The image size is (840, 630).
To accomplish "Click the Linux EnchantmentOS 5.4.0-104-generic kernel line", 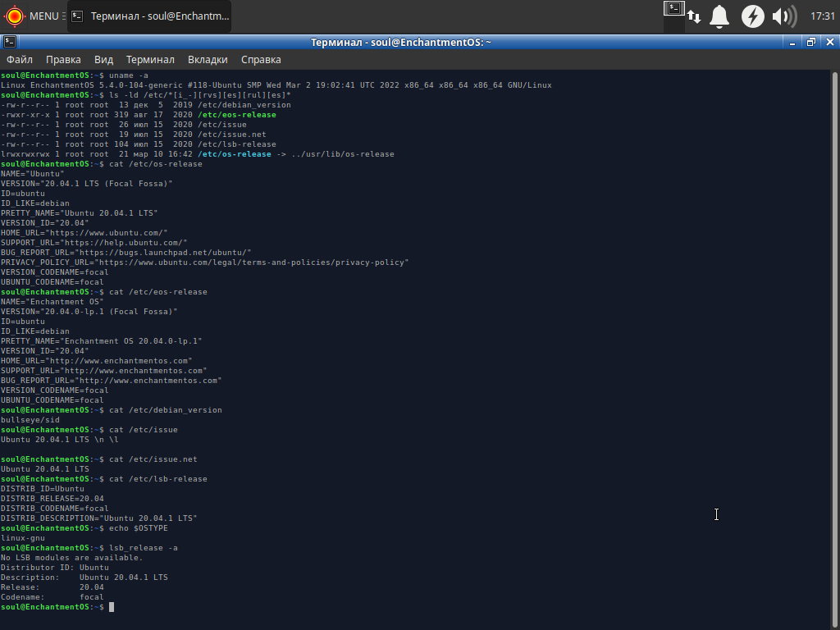I will tap(276, 85).
